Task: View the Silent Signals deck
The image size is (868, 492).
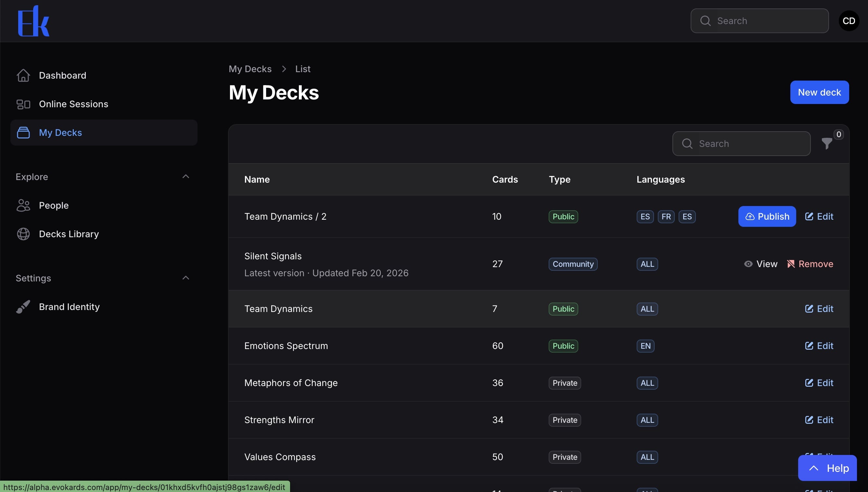Action: [x=760, y=264]
